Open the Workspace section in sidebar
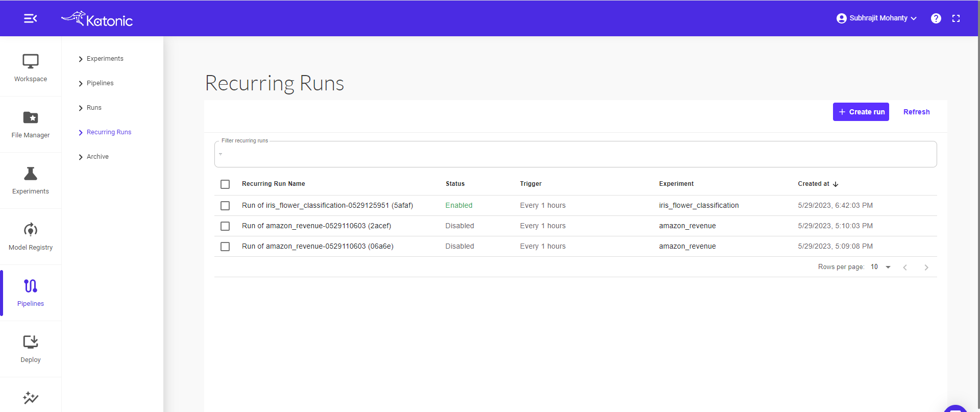 point(31,68)
